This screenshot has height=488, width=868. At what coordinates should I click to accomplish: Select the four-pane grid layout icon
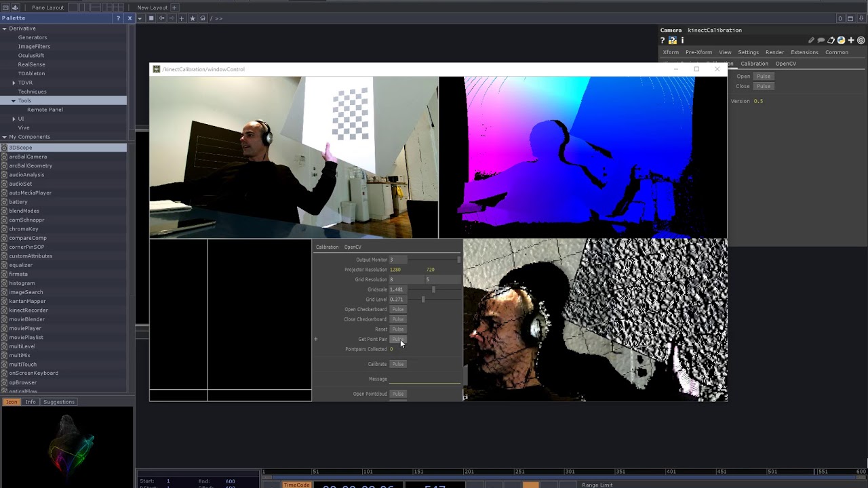tap(119, 7)
